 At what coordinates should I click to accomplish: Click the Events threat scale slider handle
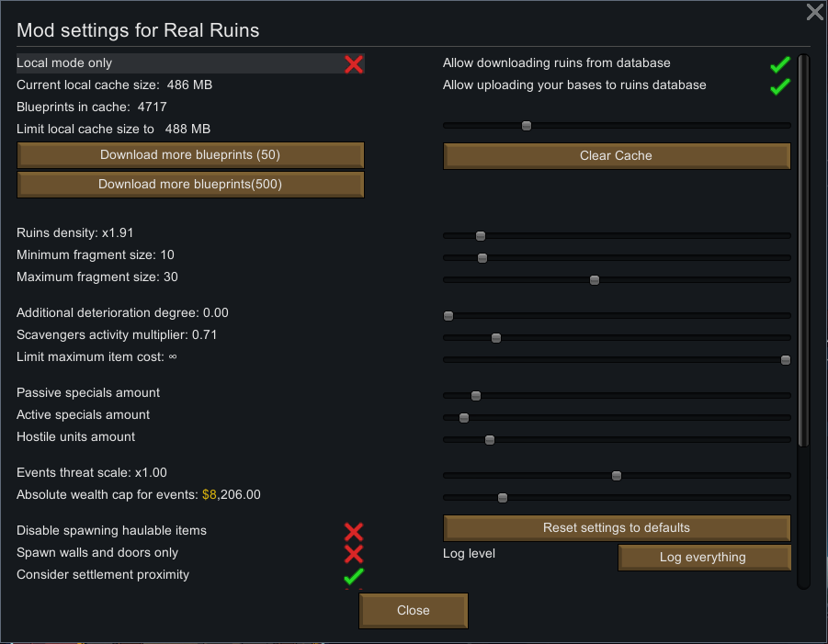[617, 476]
